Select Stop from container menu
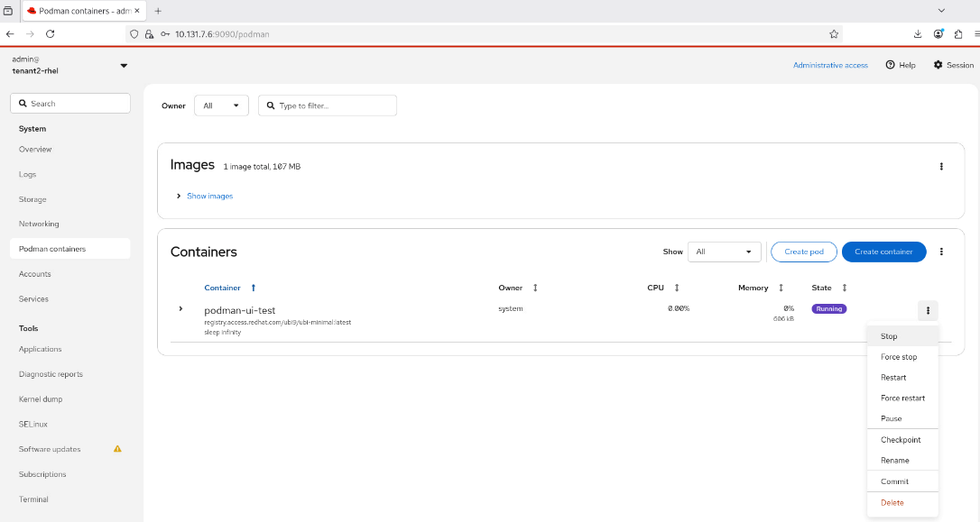 tap(902, 336)
